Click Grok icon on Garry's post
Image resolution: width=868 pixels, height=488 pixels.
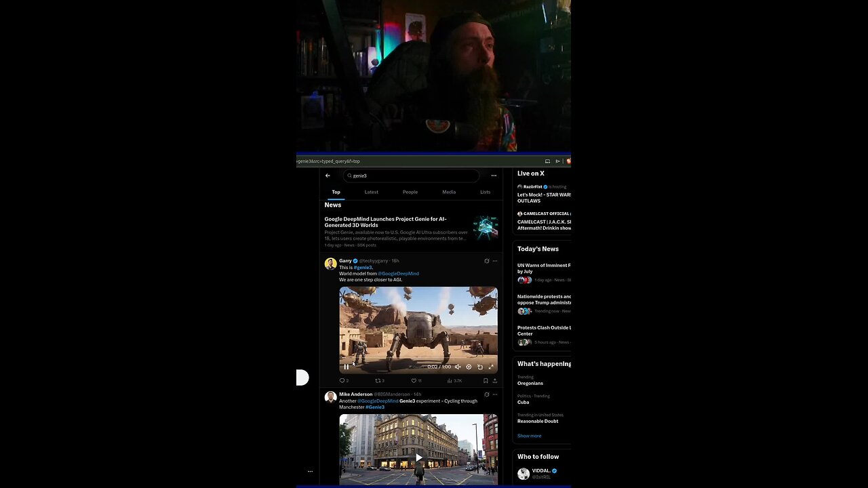click(x=486, y=261)
